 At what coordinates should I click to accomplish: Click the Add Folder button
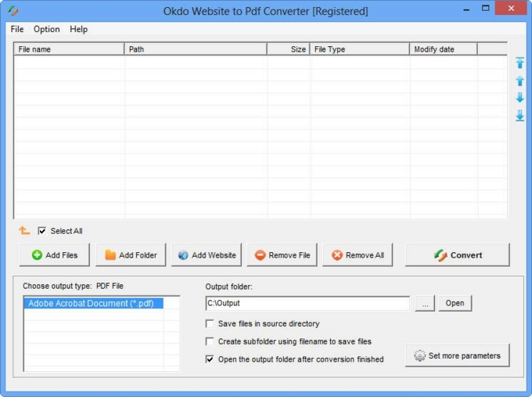coord(131,254)
